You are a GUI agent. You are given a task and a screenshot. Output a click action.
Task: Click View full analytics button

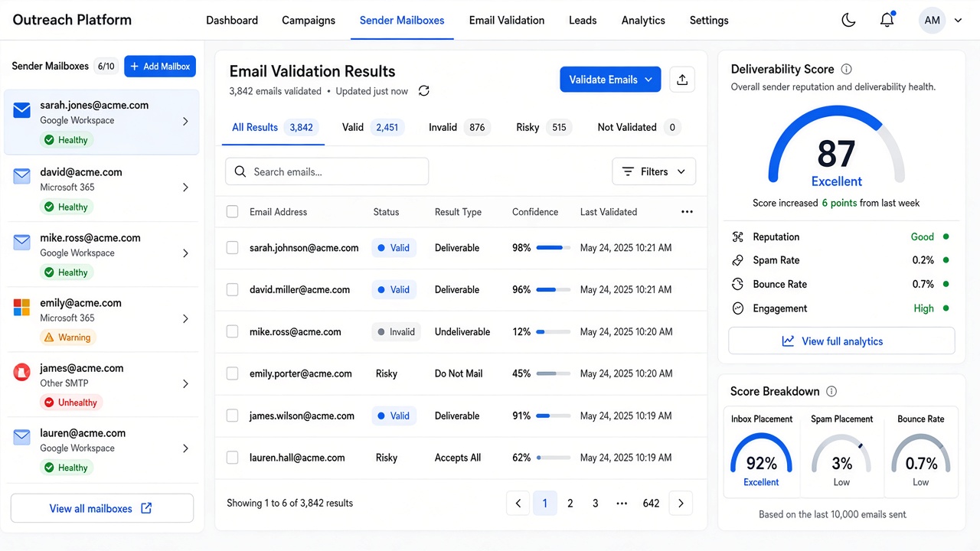(841, 341)
